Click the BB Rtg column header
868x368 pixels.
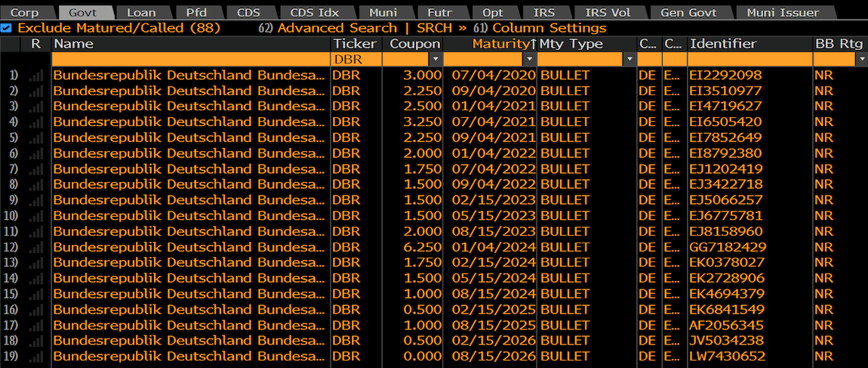click(x=840, y=45)
